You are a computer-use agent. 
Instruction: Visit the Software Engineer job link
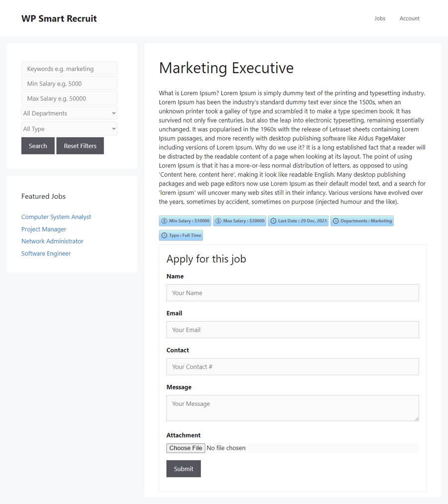46,253
